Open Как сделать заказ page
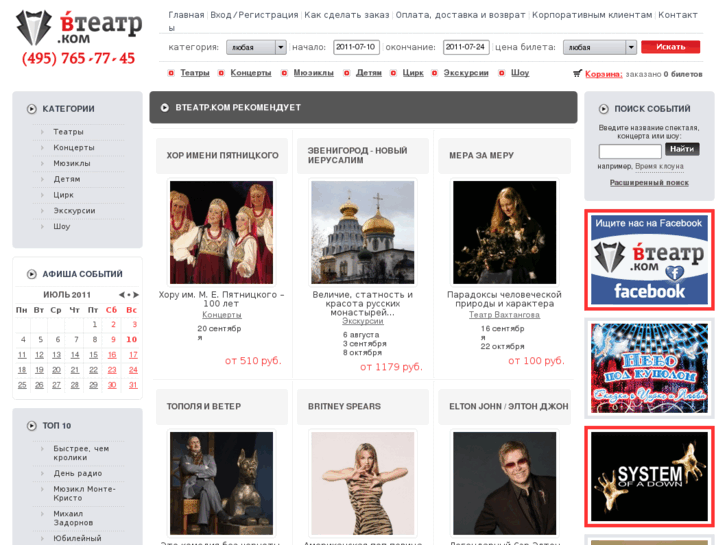 tap(347, 15)
